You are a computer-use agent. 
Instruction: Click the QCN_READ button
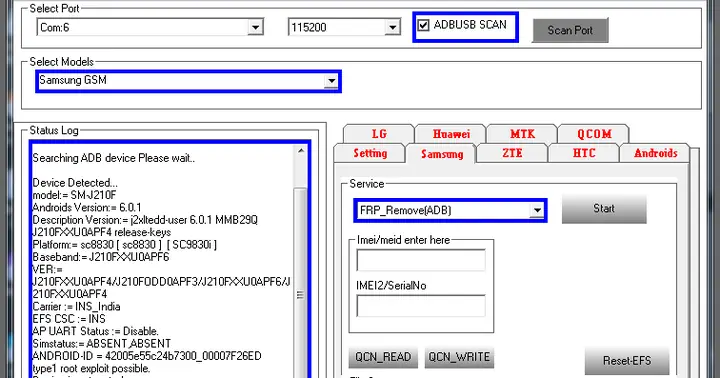(383, 357)
